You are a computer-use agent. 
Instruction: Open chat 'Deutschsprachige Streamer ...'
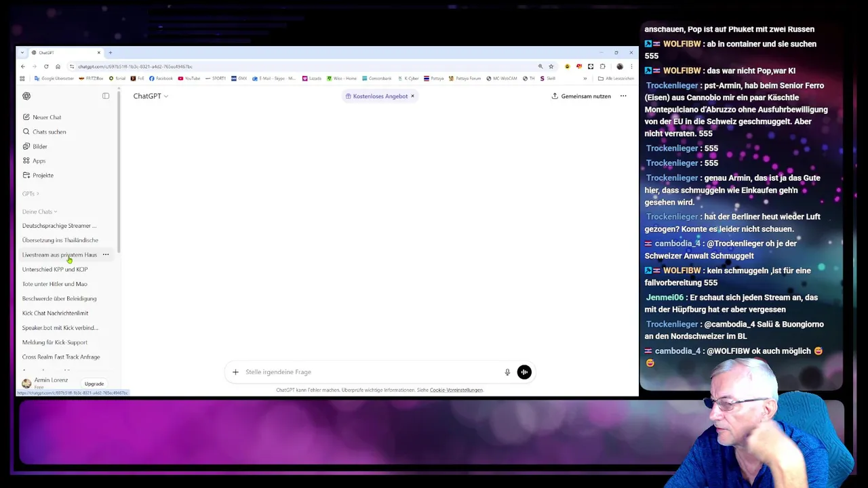click(x=60, y=226)
